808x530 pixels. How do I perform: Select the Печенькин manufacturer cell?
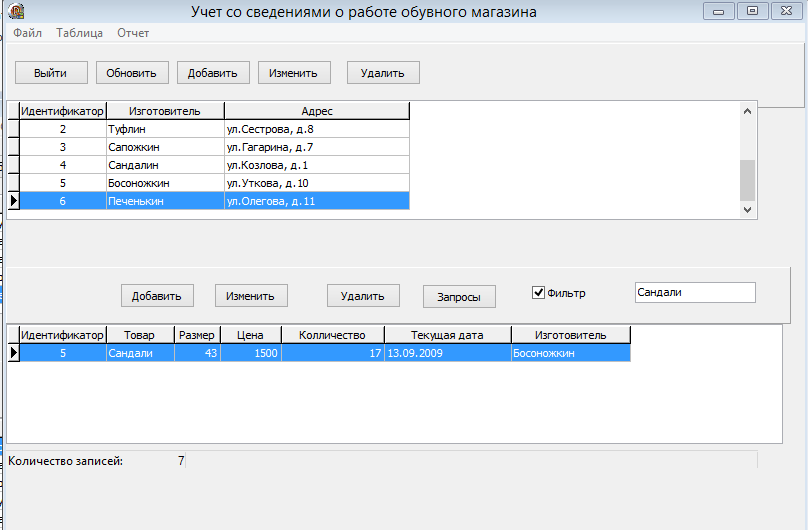click(x=165, y=201)
